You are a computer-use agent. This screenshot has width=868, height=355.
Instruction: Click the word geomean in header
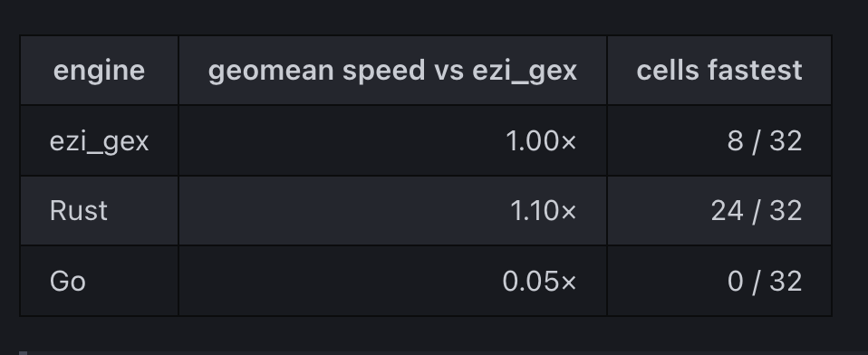[271, 72]
